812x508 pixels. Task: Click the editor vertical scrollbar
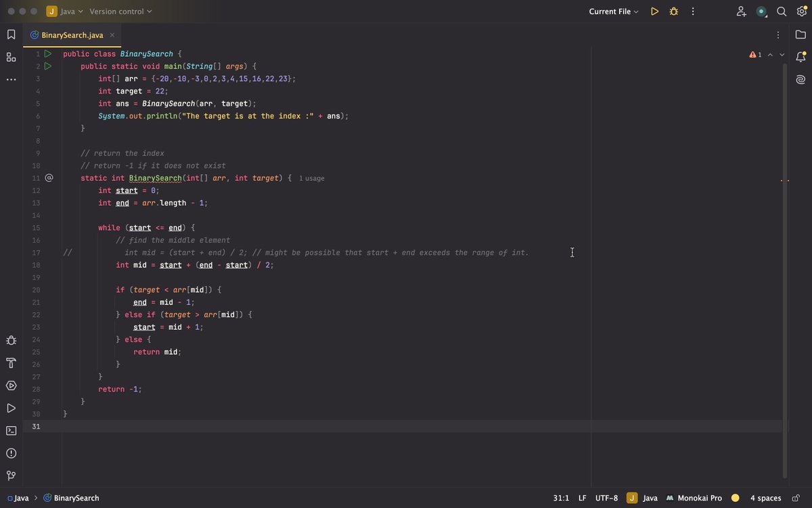785,271
